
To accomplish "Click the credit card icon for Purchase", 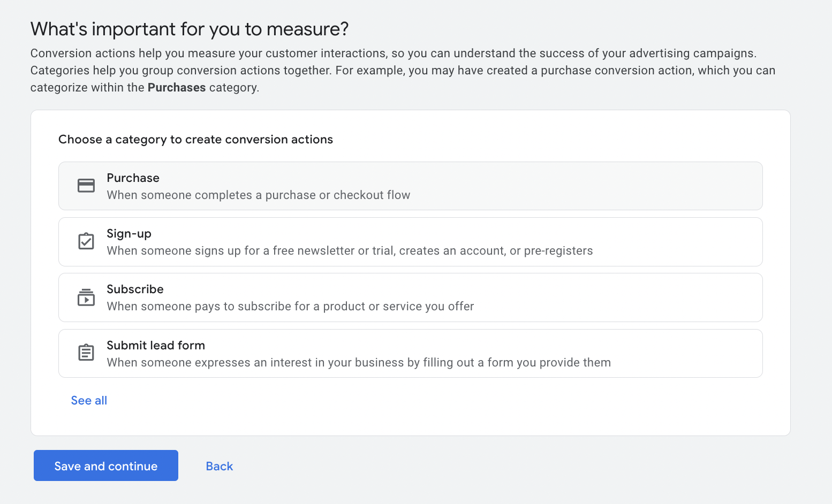I will pyautogui.click(x=86, y=186).
